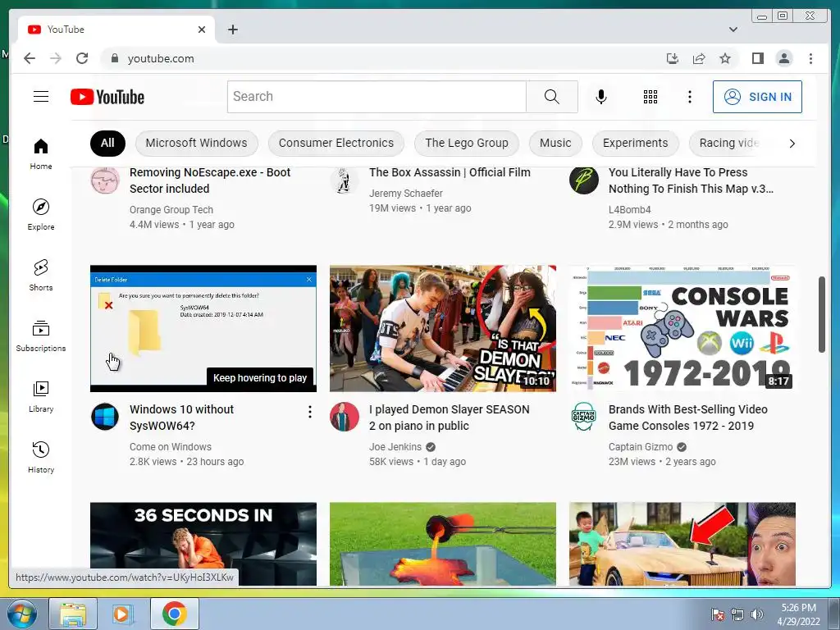This screenshot has width=840, height=630.
Task: Go to Home in the sidebar
Action: (x=41, y=154)
